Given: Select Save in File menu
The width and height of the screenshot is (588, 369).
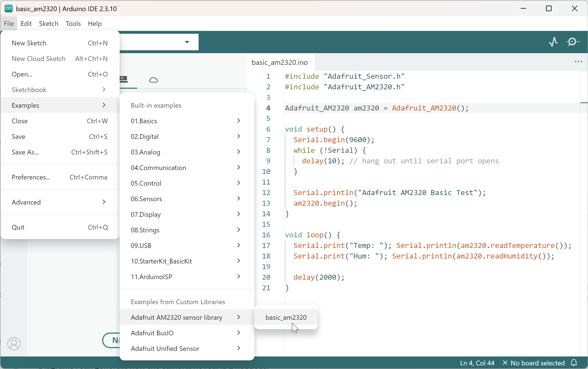Looking at the screenshot, I should coord(60,136).
